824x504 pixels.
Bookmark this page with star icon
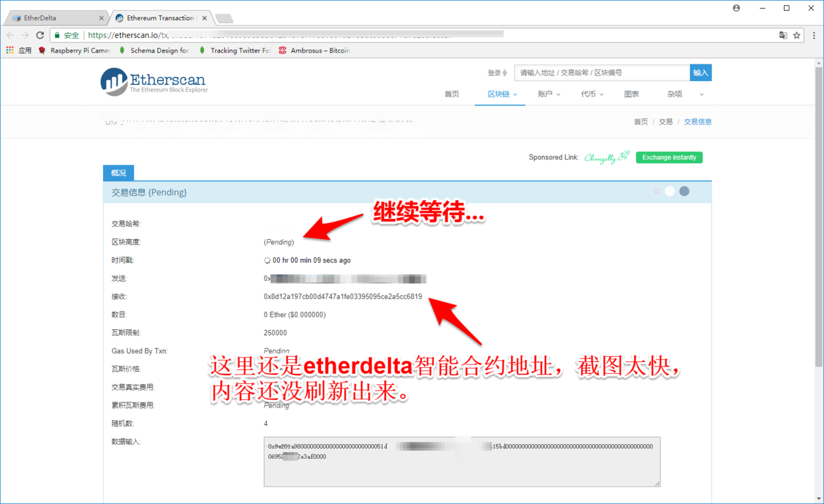click(x=796, y=35)
